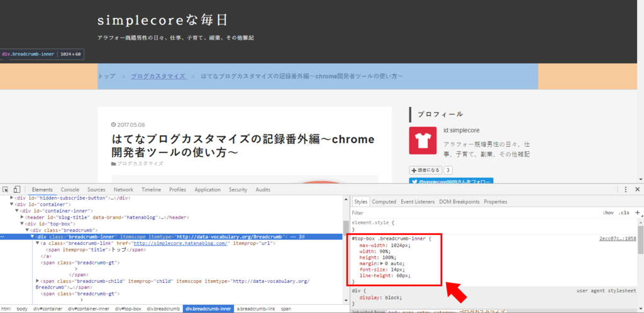Open the Timeline tab
Screen dimensions: 644x313
(x=151, y=190)
